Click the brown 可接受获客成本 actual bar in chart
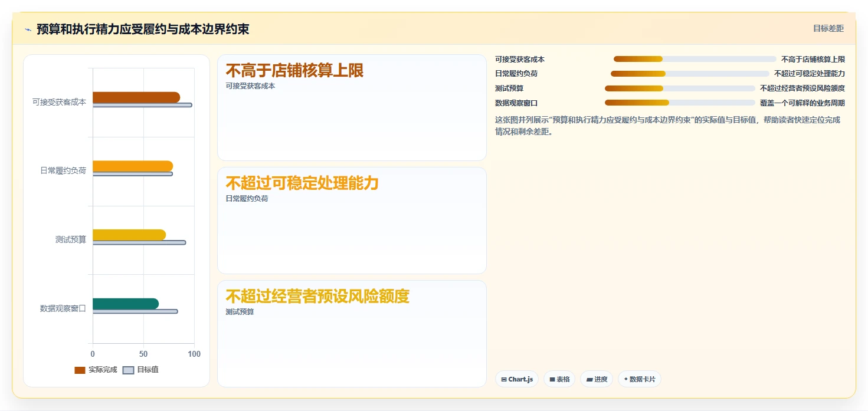Screen dimensions: 868x411 click(136, 97)
